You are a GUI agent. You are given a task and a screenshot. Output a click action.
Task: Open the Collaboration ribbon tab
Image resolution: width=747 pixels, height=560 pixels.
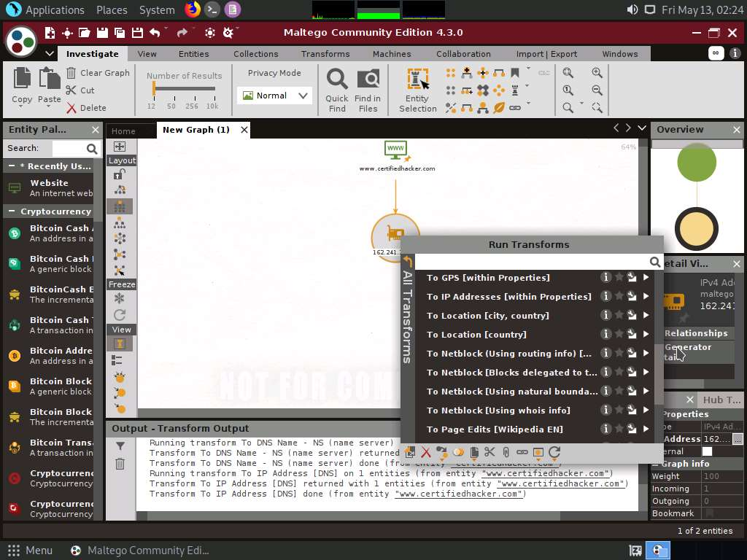click(x=463, y=54)
